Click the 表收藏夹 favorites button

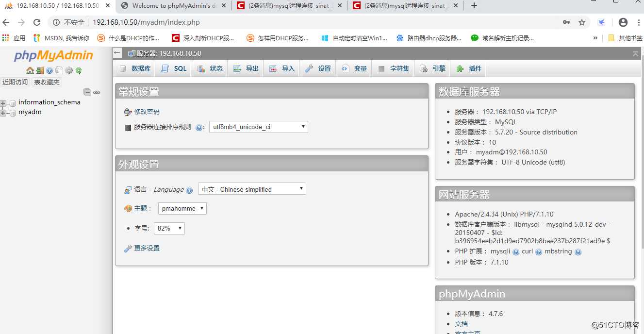point(47,82)
